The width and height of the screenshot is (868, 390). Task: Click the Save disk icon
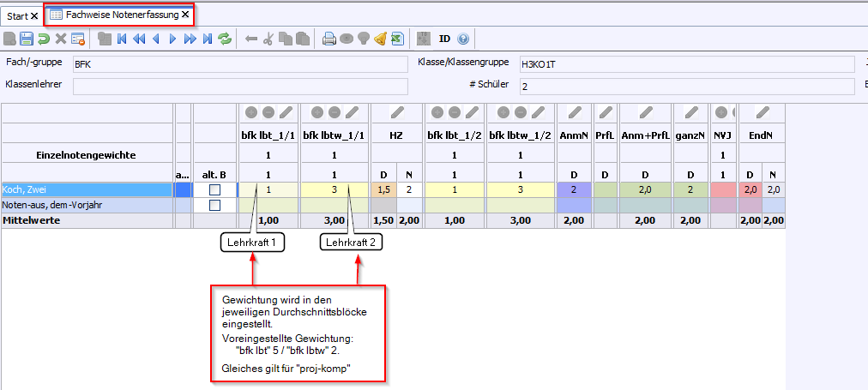pyautogui.click(x=27, y=39)
